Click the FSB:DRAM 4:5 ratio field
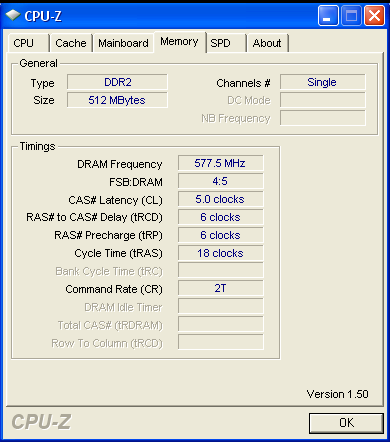Viewport: 390px width, 442px height. pos(220,181)
